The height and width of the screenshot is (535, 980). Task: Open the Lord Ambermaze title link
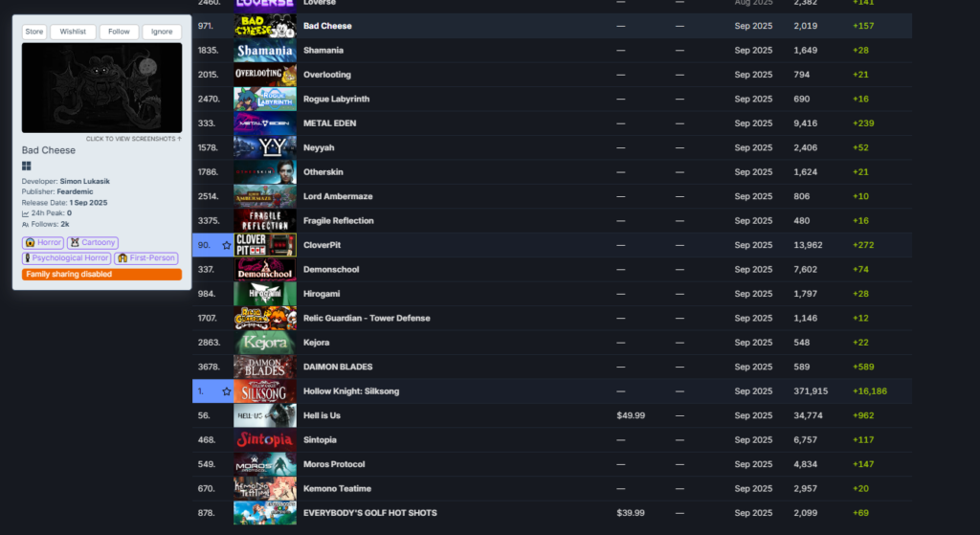[338, 197]
